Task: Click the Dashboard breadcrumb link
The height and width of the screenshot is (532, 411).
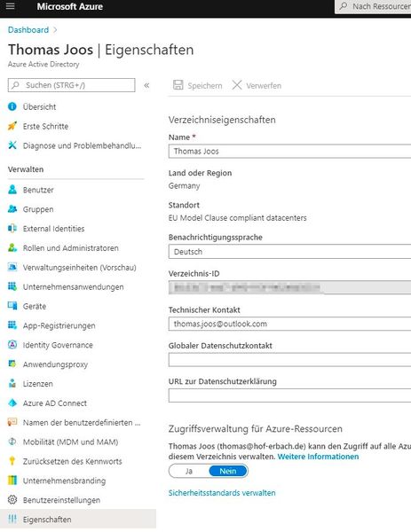Action: pyautogui.click(x=28, y=30)
